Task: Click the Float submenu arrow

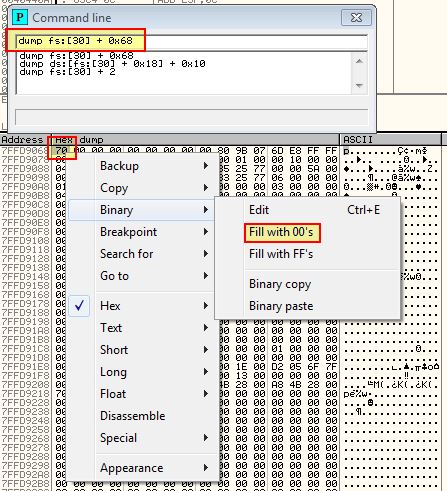Action: tap(206, 394)
